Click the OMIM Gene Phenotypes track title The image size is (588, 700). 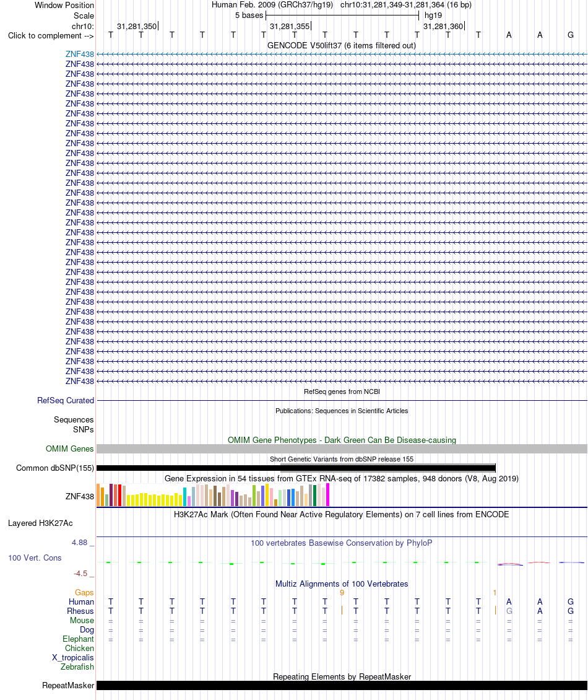342,440
